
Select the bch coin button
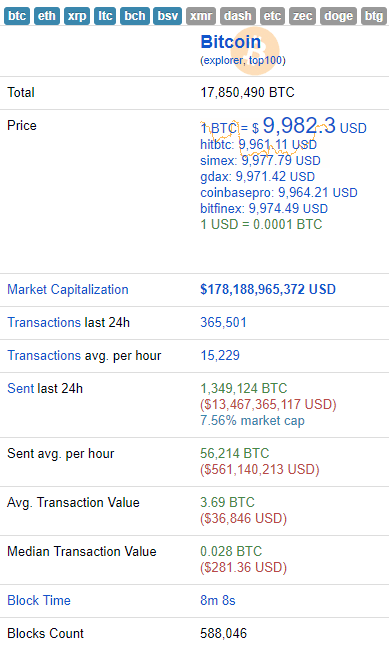coord(135,16)
